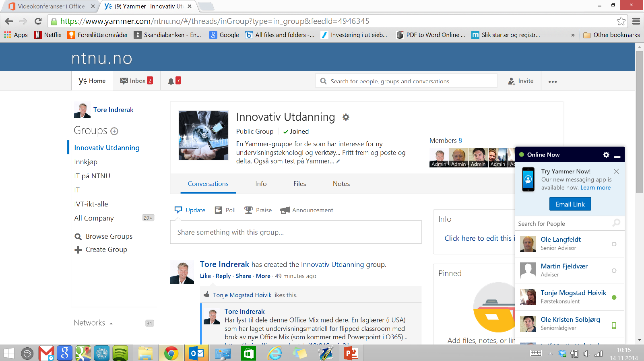Launch Spotify from the taskbar
Image resolution: width=644 pixels, height=361 pixels.
click(120, 353)
